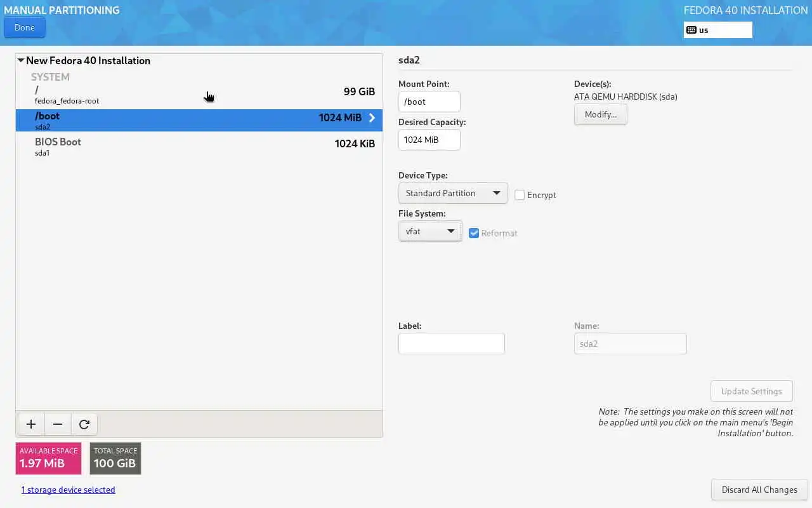Open the File System vfat dropdown
The width and height of the screenshot is (812, 508).
click(430, 231)
